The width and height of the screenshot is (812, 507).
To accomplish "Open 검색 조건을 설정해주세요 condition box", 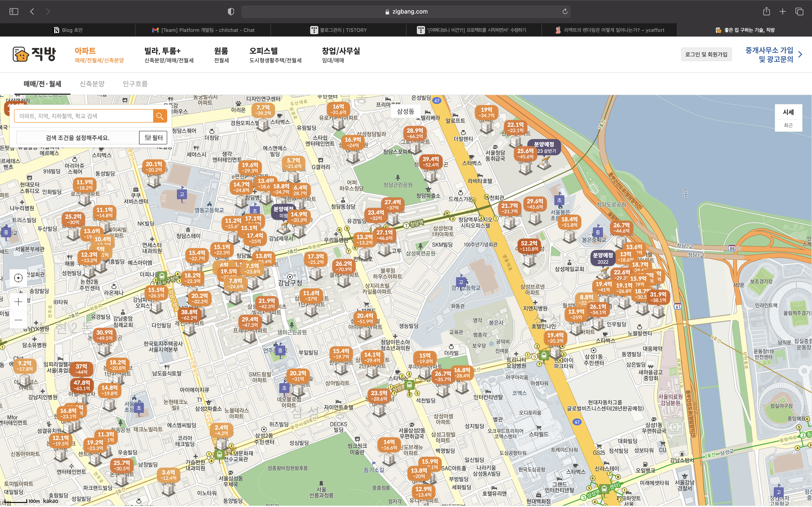I will (x=77, y=138).
